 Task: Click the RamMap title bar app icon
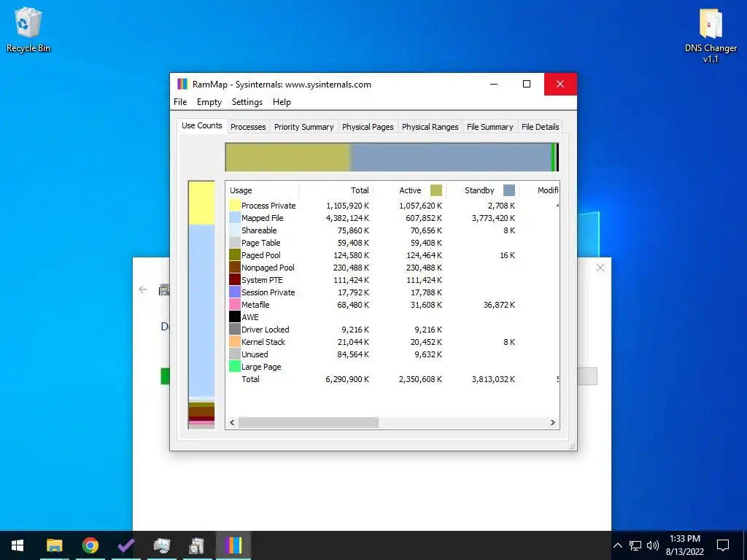(182, 85)
